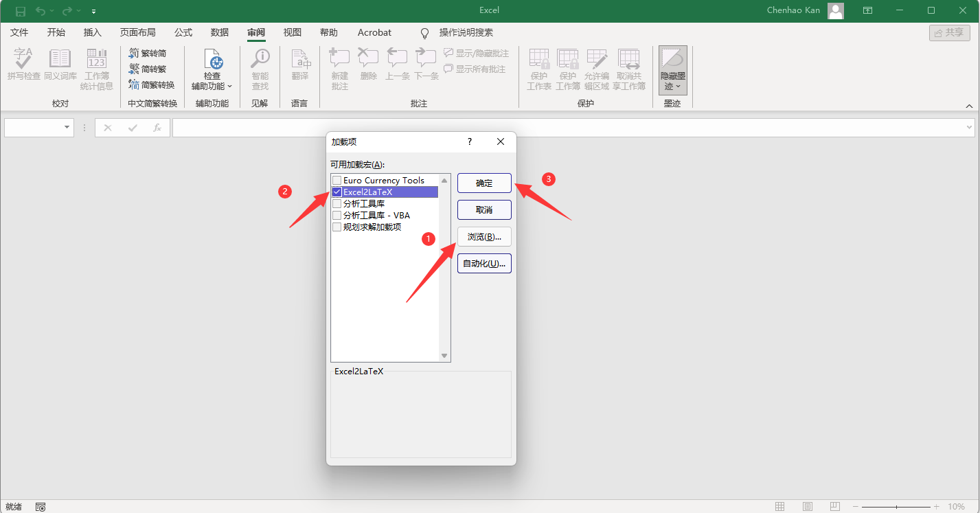
Task: Switch to the 数据 ribbon tab
Action: 220,32
